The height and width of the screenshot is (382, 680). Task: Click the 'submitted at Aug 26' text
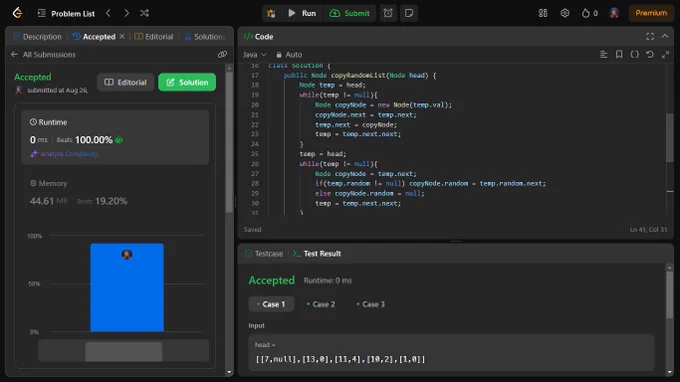(57, 90)
